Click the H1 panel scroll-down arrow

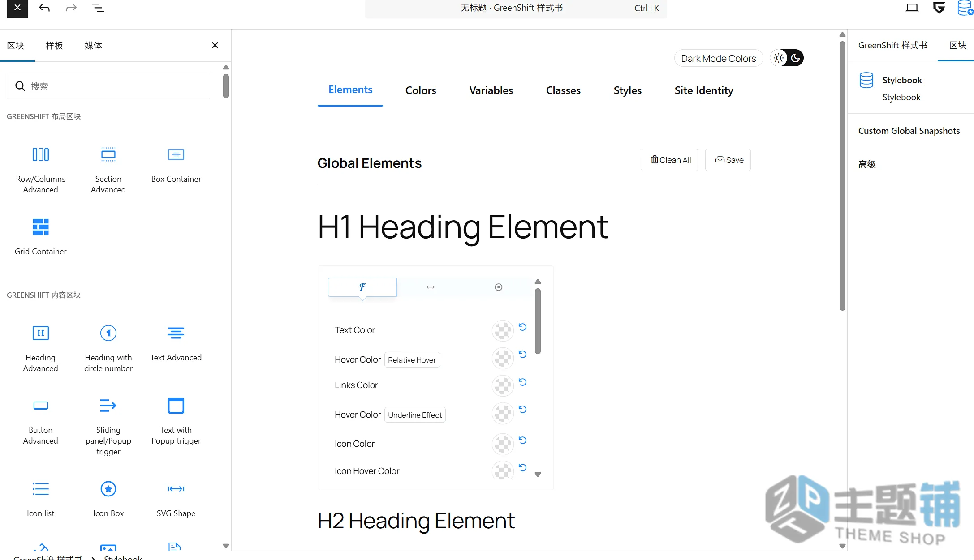coord(538,475)
